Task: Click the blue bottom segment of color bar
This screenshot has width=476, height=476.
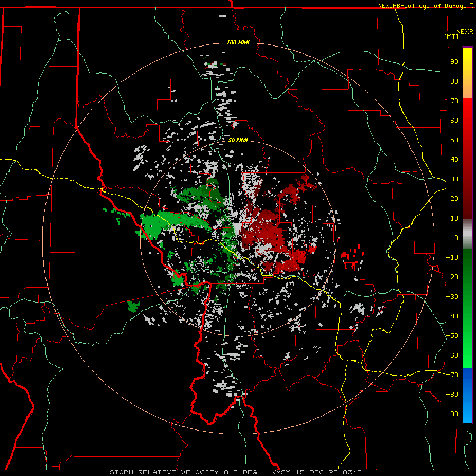Action: [x=467, y=396]
